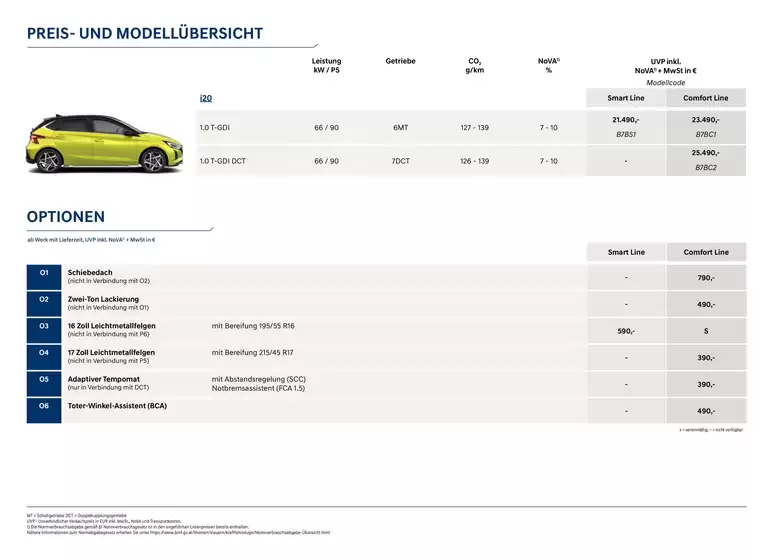Click the O4 option code box

(44, 357)
